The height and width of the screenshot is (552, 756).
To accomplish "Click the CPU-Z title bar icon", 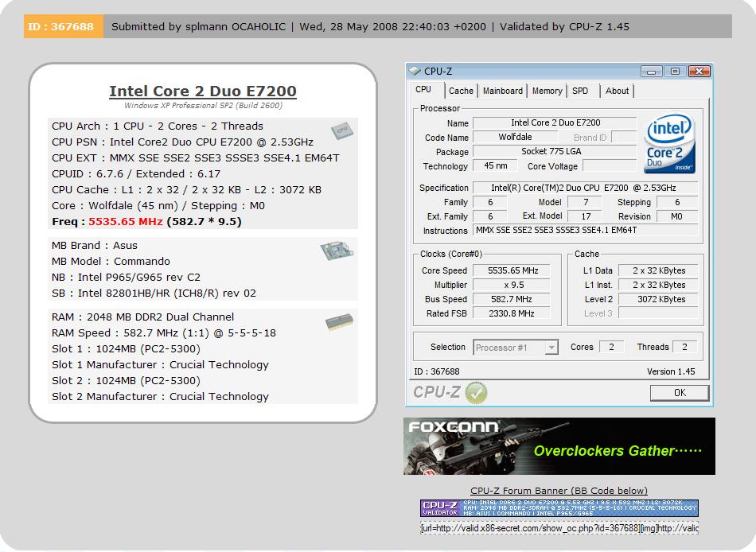I will click(x=415, y=71).
